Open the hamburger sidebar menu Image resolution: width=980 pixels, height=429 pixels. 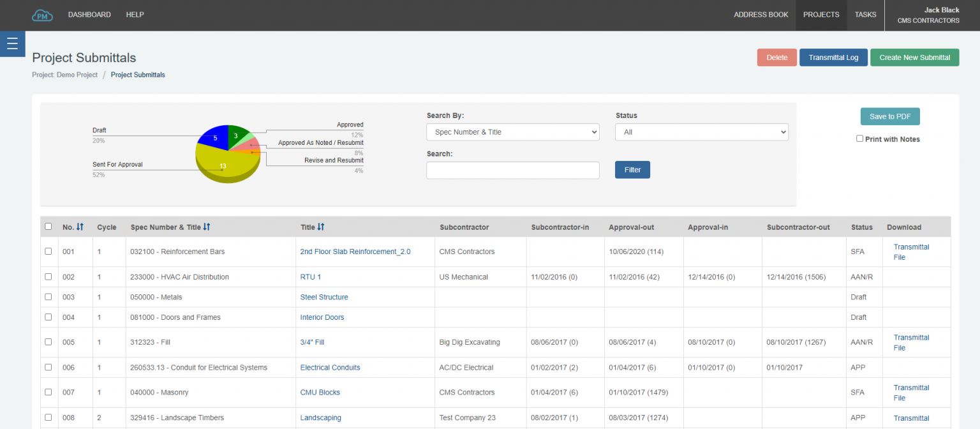click(12, 43)
